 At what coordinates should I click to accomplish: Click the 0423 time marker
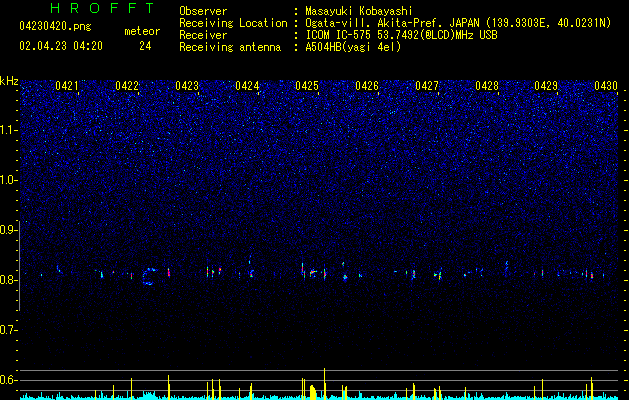pos(187,86)
